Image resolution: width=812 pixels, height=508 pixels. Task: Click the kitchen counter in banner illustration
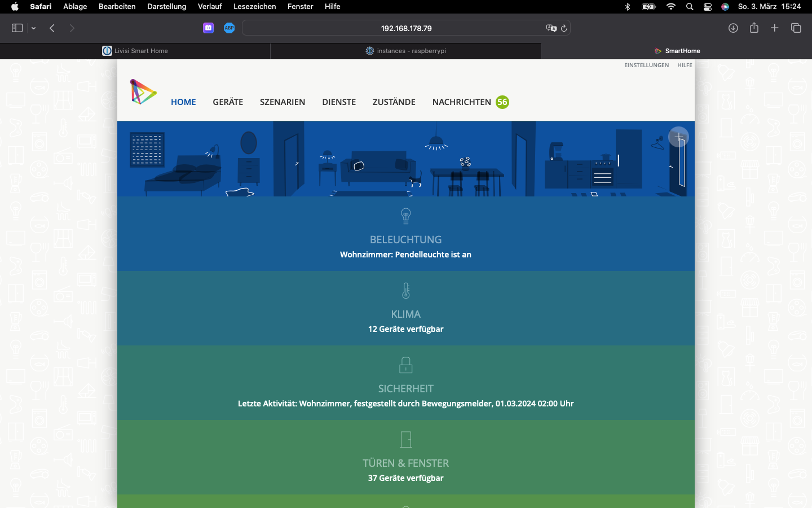(581, 175)
